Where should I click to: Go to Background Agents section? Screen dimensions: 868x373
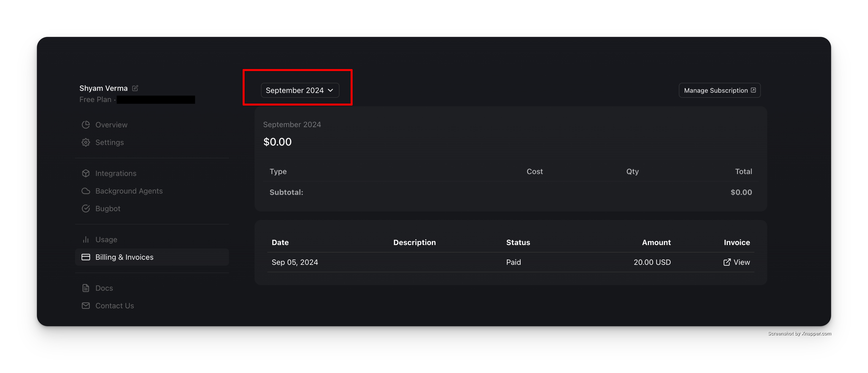point(129,191)
